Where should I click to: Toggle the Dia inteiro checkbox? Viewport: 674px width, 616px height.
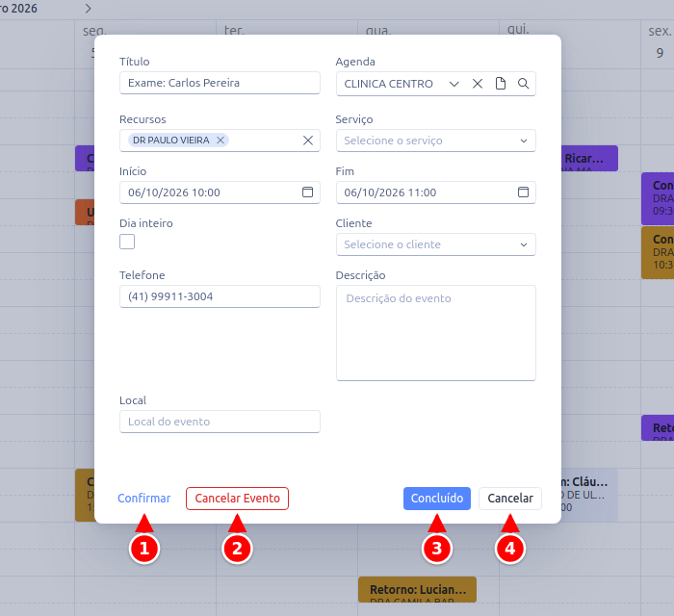coord(127,242)
